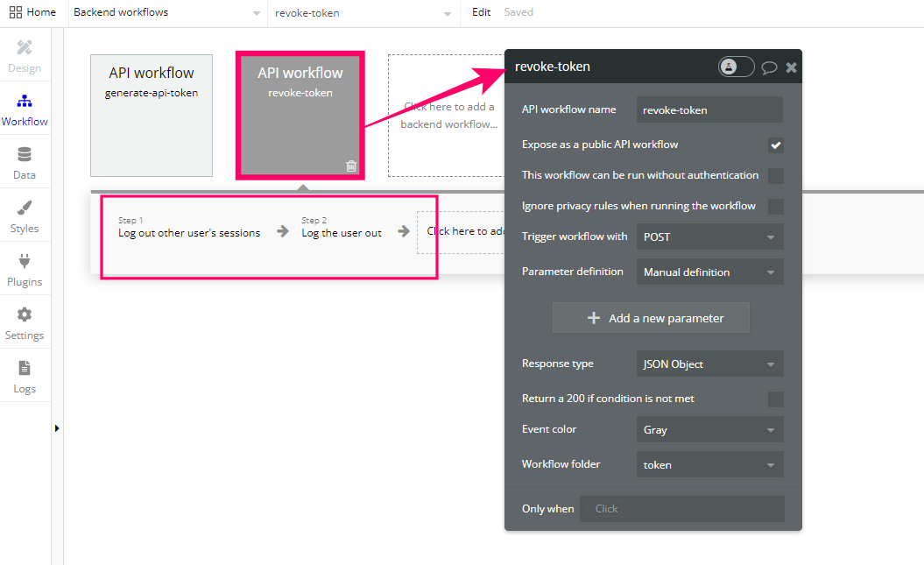Delete revoke-token workflow via trash icon
This screenshot has height=565, width=924.
point(351,166)
